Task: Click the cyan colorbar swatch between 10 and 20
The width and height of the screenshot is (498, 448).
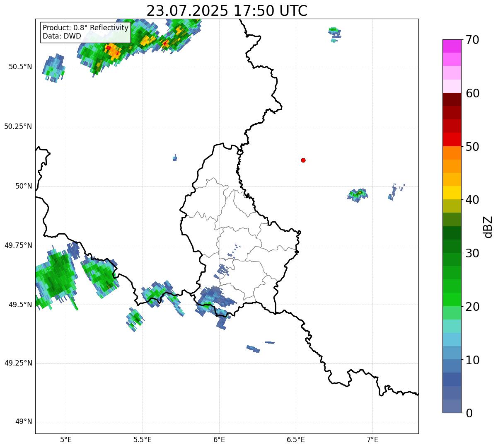Action: point(452,339)
